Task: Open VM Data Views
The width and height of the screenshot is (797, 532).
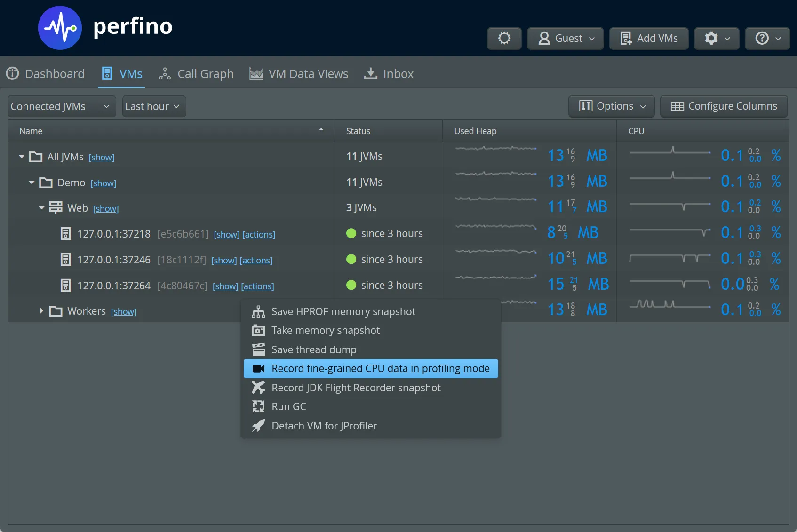Action: click(x=299, y=74)
